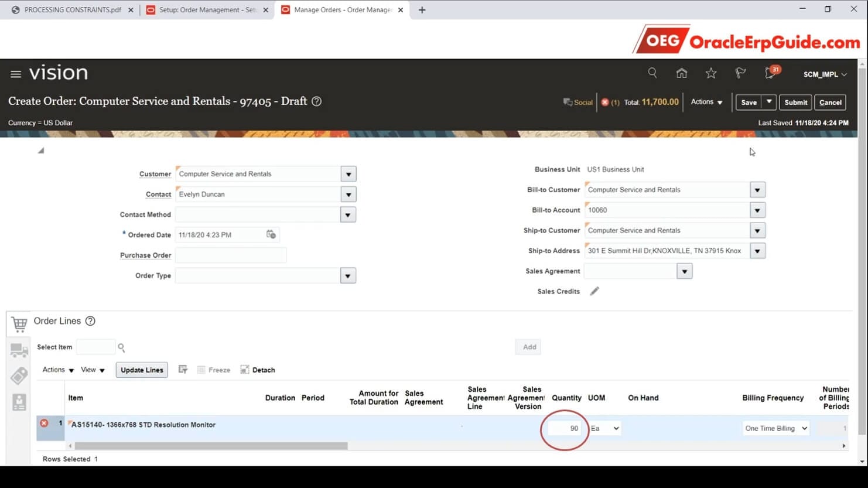Open the Watchlist flag icon
The image size is (868, 488).
click(x=740, y=73)
